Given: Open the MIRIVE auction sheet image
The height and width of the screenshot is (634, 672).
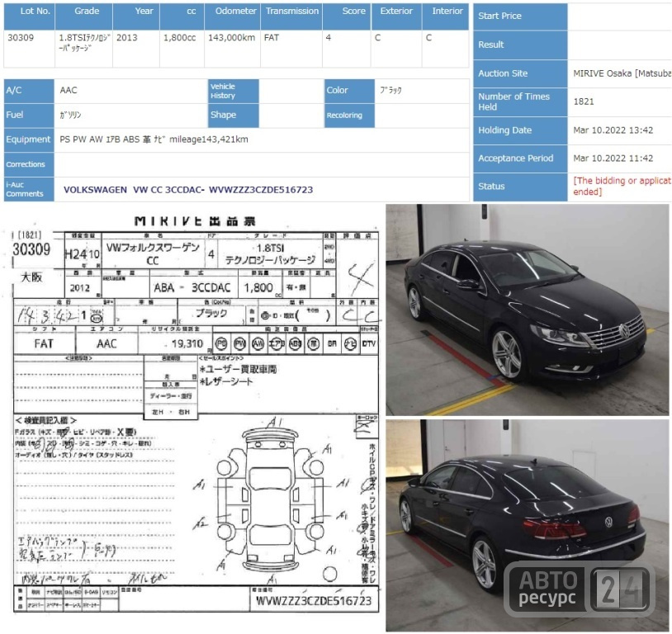Looking at the screenshot, I should (x=195, y=414).
